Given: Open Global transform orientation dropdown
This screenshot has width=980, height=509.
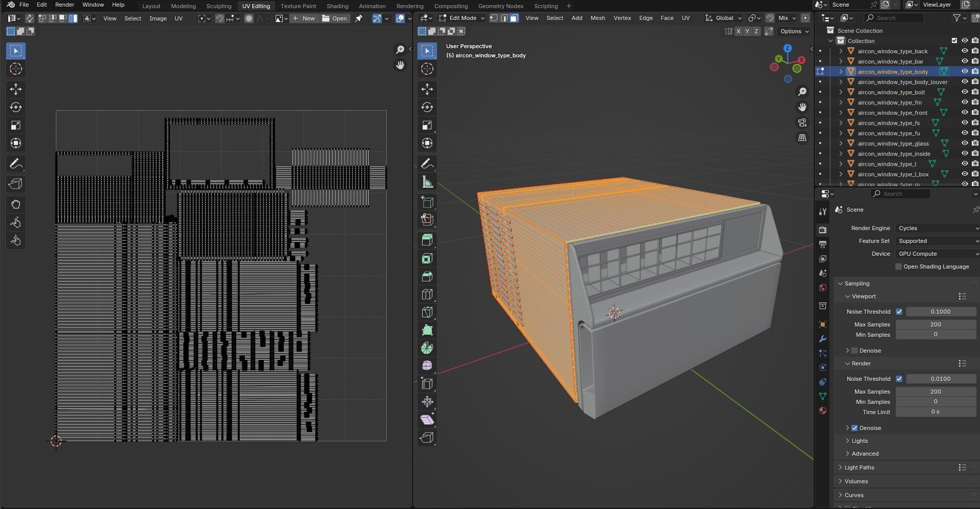Looking at the screenshot, I should point(723,18).
